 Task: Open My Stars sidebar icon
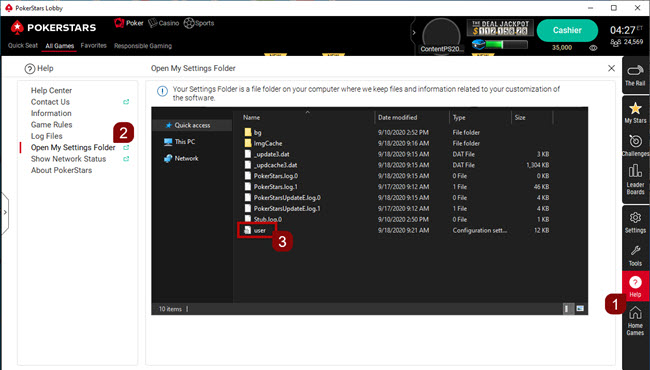tap(635, 113)
